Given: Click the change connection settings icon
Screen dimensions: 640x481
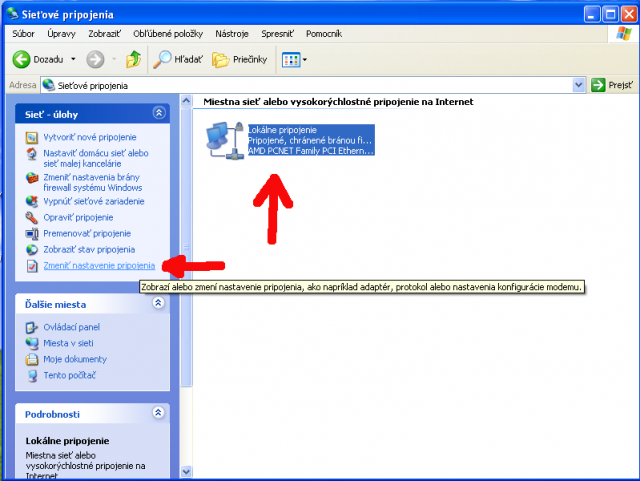Looking at the screenshot, I should point(32,266).
